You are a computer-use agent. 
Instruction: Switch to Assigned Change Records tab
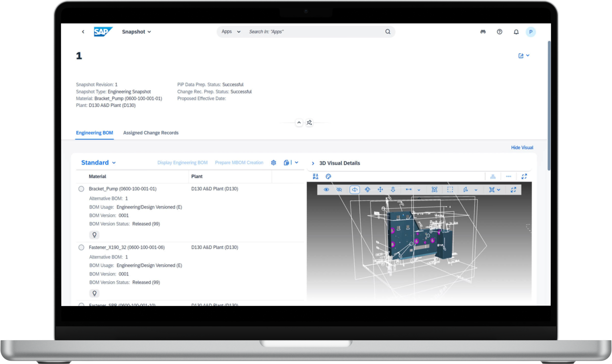coord(151,133)
